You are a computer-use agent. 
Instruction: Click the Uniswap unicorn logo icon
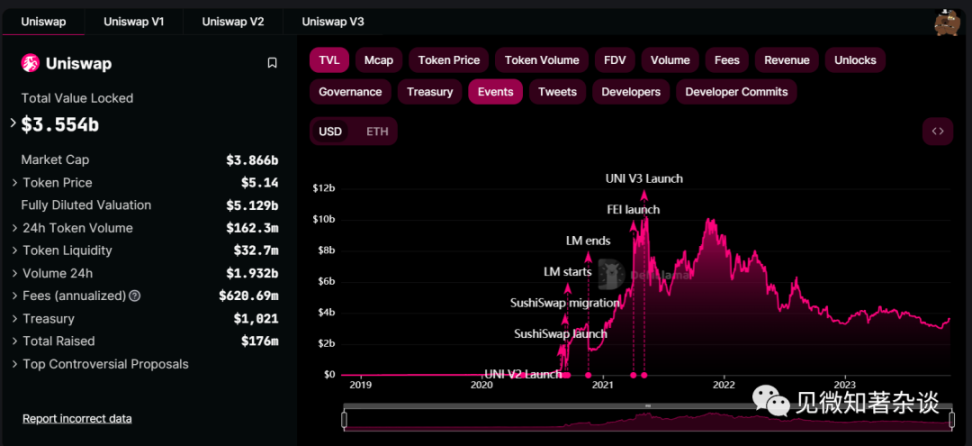coord(30,63)
